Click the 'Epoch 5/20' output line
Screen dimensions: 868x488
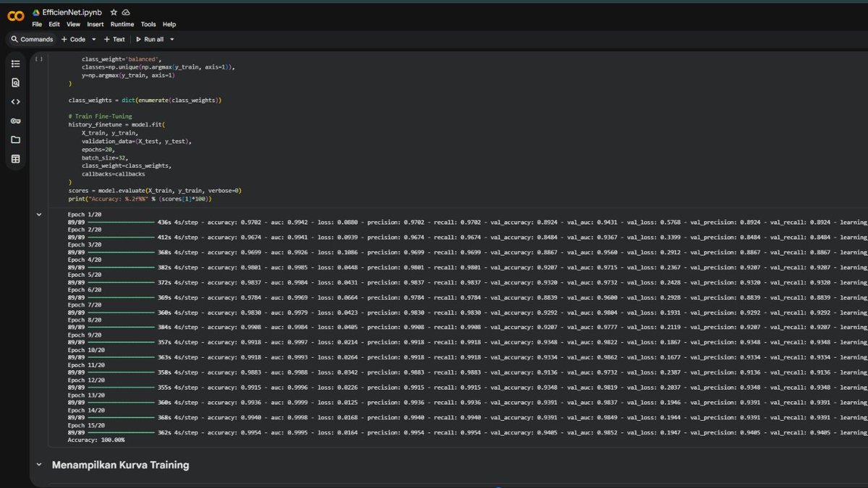coord(85,275)
